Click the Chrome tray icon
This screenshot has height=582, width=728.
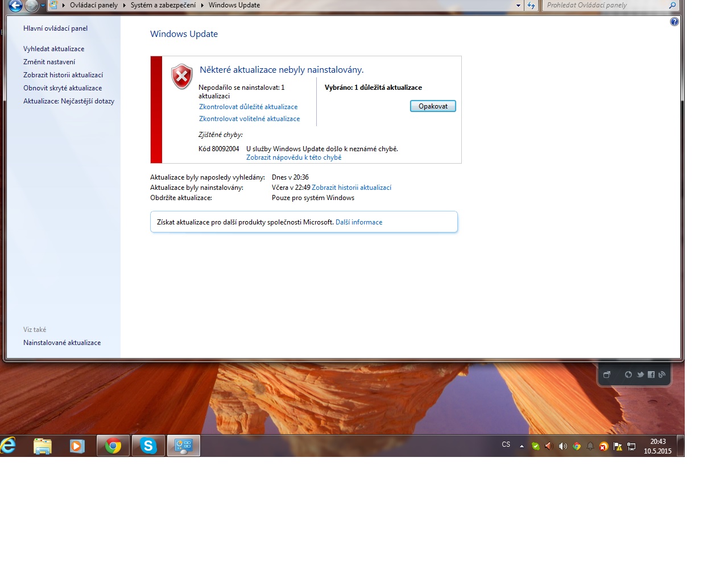pyautogui.click(x=577, y=446)
